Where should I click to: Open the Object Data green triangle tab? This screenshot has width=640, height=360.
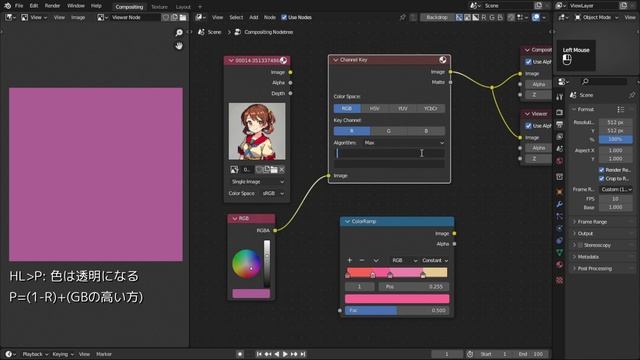coord(560,253)
